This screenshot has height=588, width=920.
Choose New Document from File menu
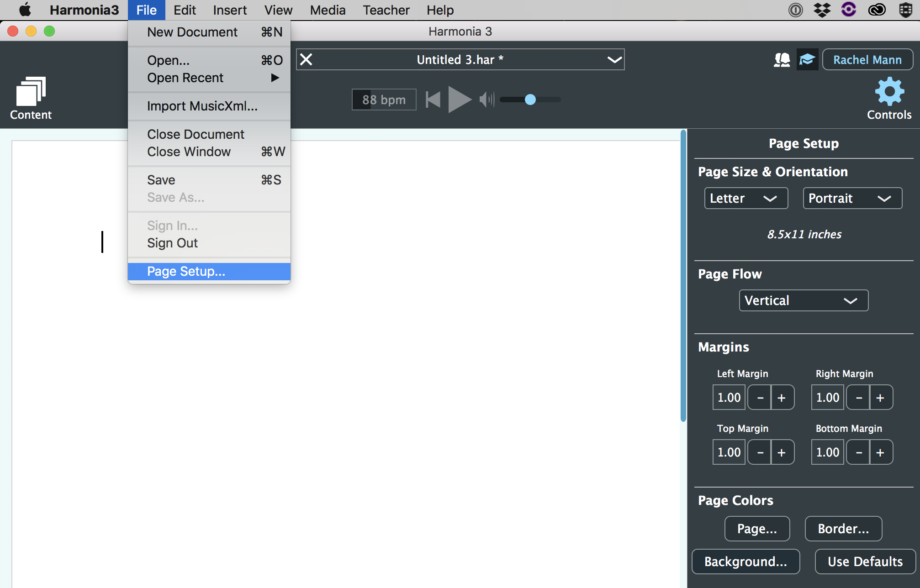[209, 32]
